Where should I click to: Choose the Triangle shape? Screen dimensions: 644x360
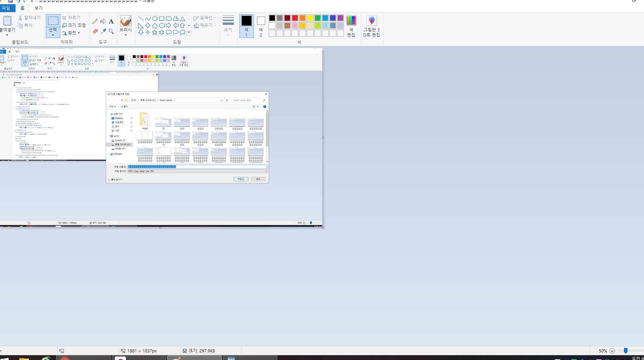pyautogui.click(x=182, y=19)
